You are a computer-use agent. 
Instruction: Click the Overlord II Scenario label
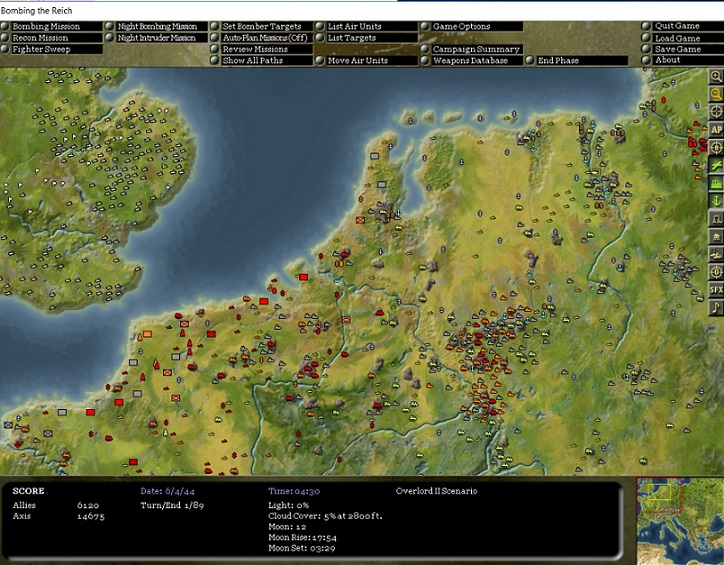pos(436,491)
